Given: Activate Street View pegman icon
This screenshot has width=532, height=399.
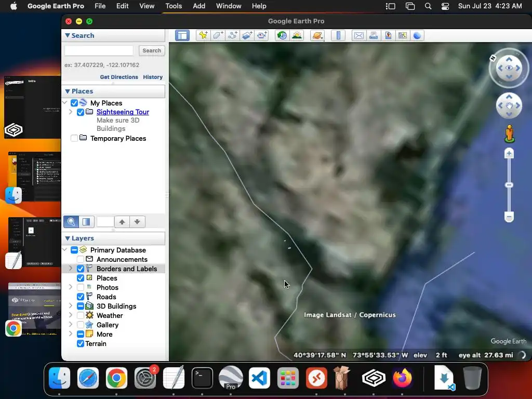Looking at the screenshot, I should (509, 134).
